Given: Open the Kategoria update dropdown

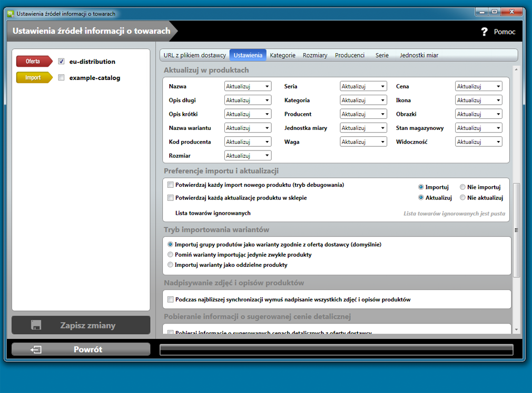Looking at the screenshot, I should point(363,100).
